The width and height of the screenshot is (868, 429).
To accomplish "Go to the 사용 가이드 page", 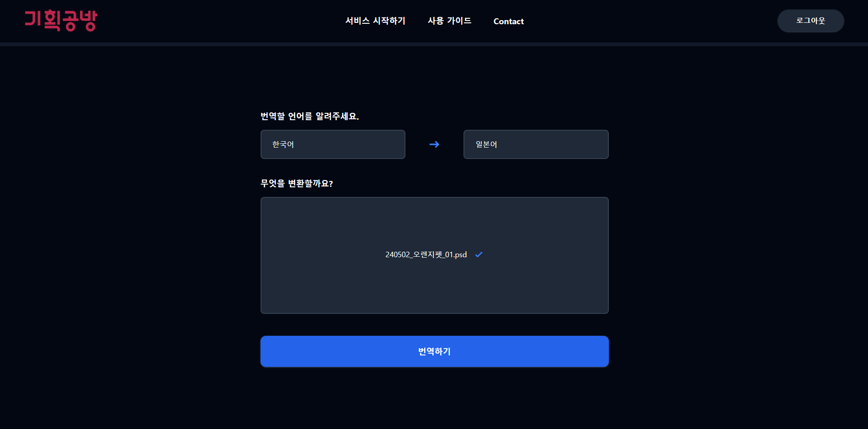I will point(449,21).
